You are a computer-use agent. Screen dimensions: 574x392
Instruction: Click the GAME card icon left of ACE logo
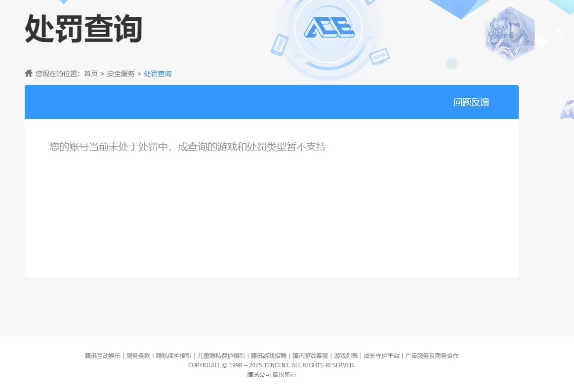click(x=279, y=44)
